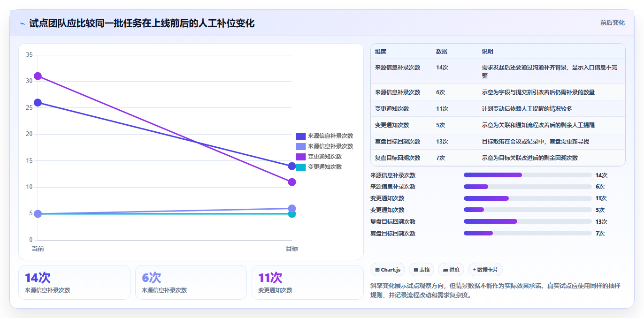
Task: Click the 目标散落在会议或记录中，复盘需重新寻找 description
Action: 535,142
